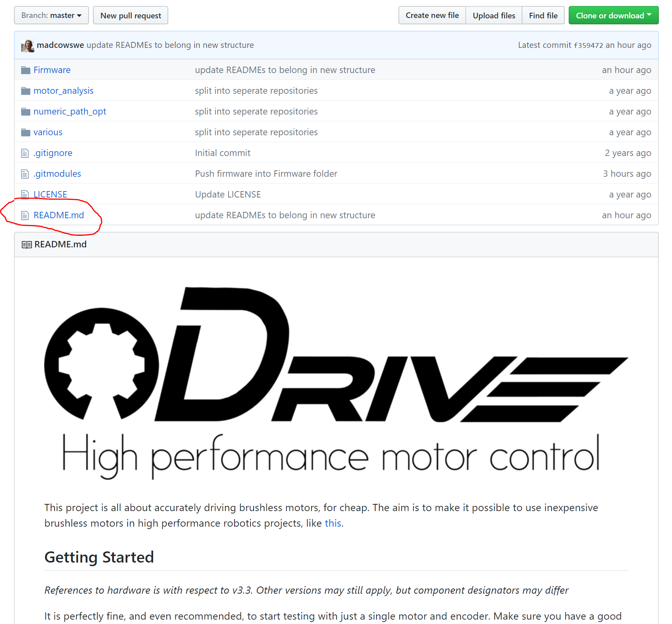
Task: Expand Clone or download dropdown
Action: [613, 16]
